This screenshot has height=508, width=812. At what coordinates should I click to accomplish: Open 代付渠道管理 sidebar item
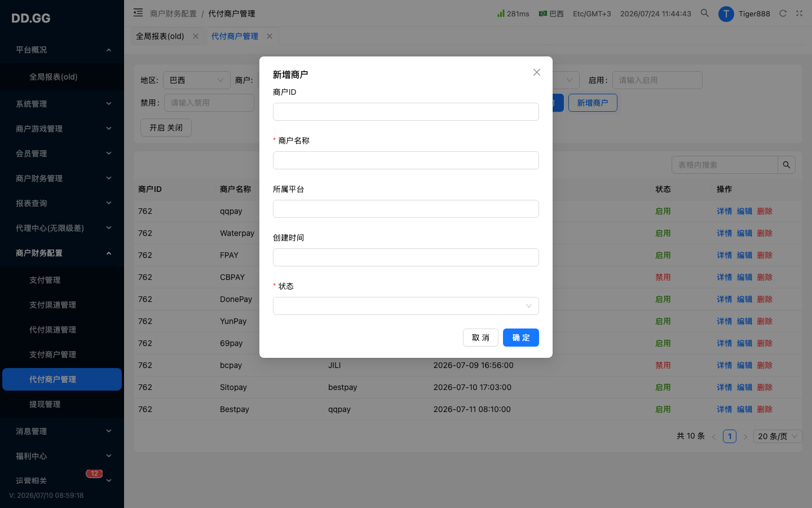coord(62,330)
